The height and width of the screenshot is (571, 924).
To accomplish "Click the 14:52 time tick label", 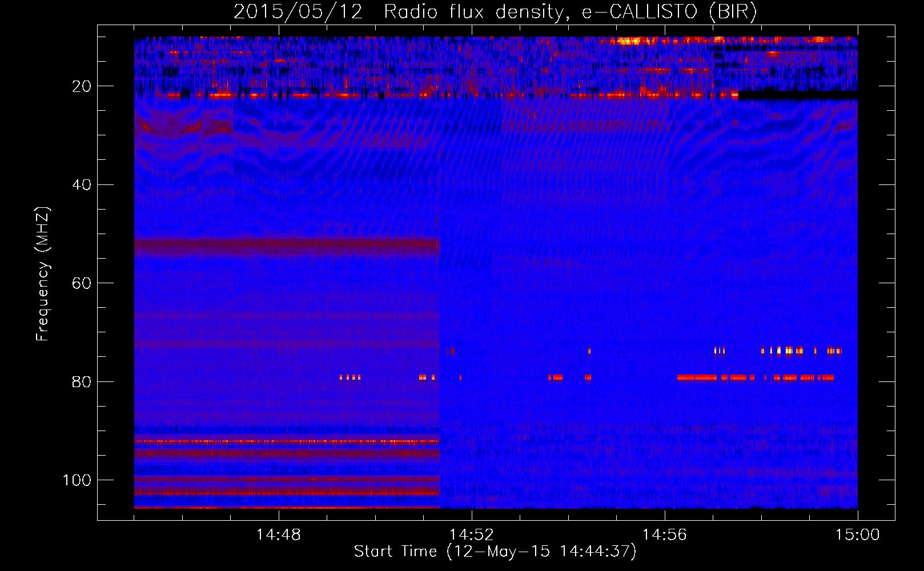I will [x=472, y=534].
